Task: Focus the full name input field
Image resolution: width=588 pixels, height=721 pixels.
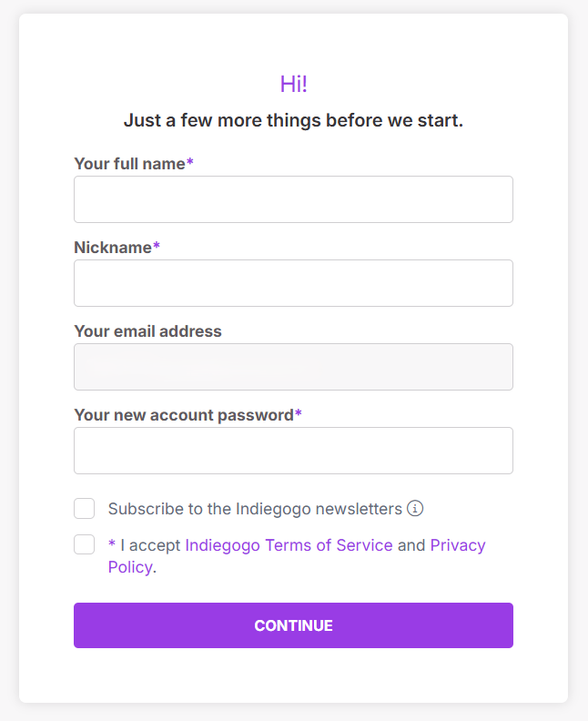Action: (293, 199)
